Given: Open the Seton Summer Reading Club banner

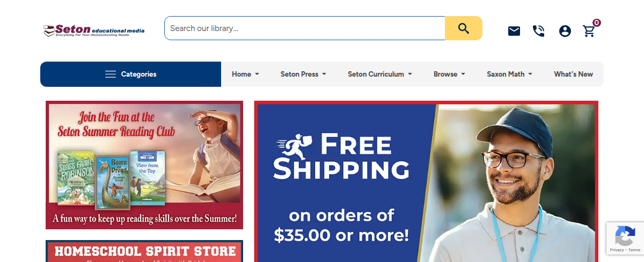Looking at the screenshot, I should (x=144, y=165).
